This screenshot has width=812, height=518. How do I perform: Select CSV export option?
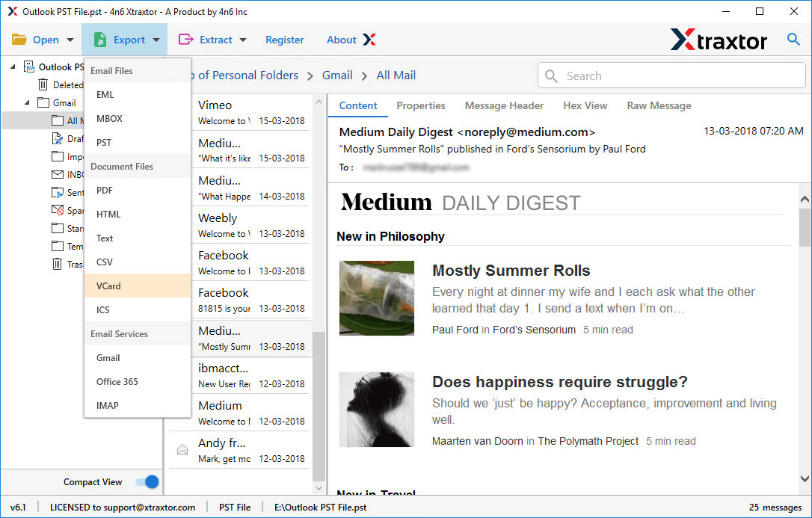(138, 262)
